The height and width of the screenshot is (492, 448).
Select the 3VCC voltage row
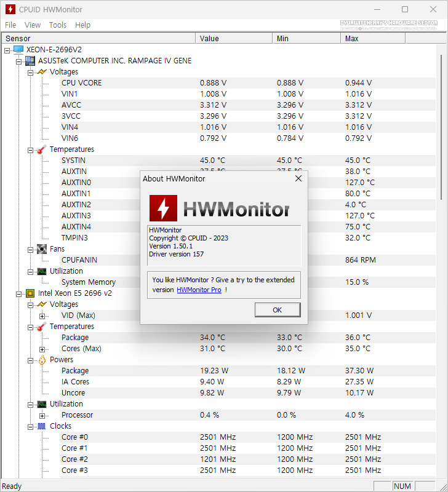click(x=248, y=116)
